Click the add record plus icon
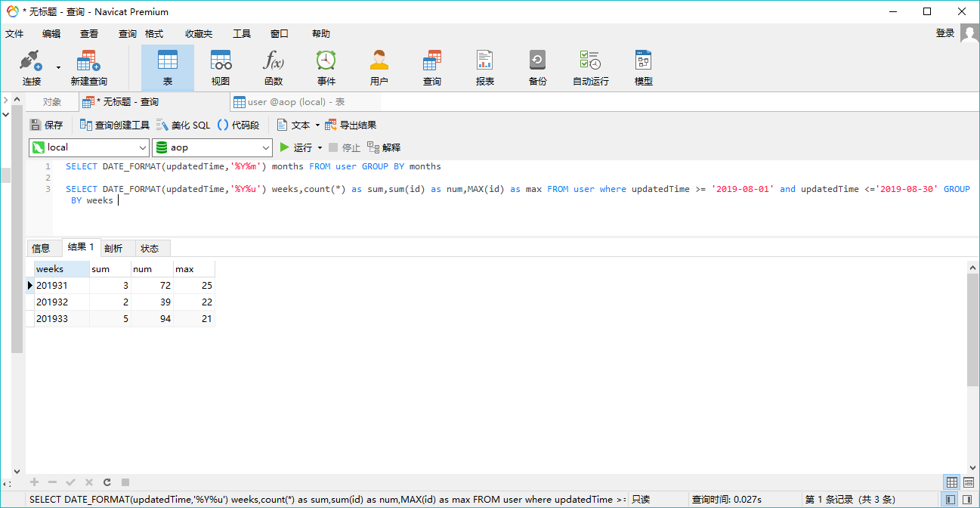The image size is (980, 508). (x=34, y=482)
